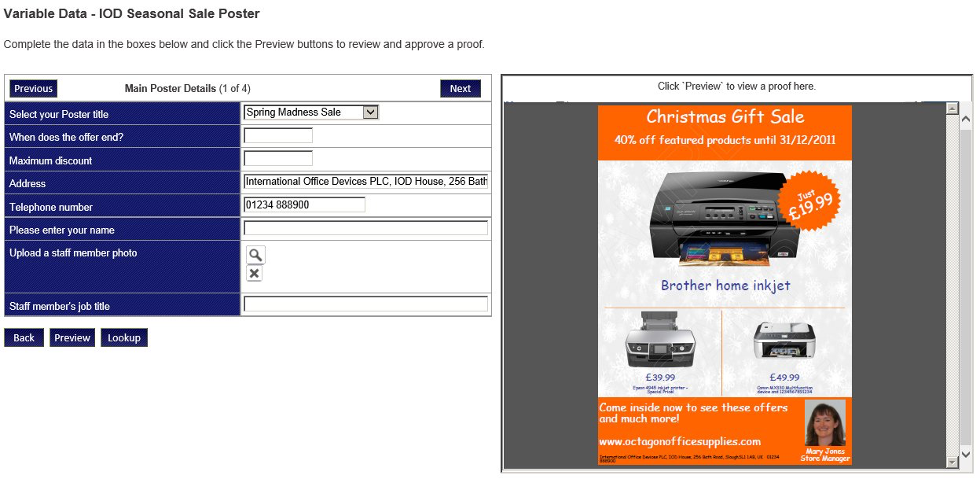This screenshot has height=479, width=980.
Task: Click the Mary Jones staff photo on poster
Action: click(825, 423)
